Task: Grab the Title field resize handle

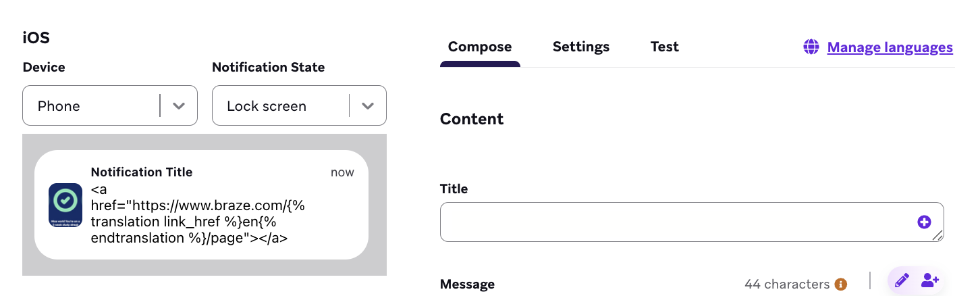Action: [937, 235]
